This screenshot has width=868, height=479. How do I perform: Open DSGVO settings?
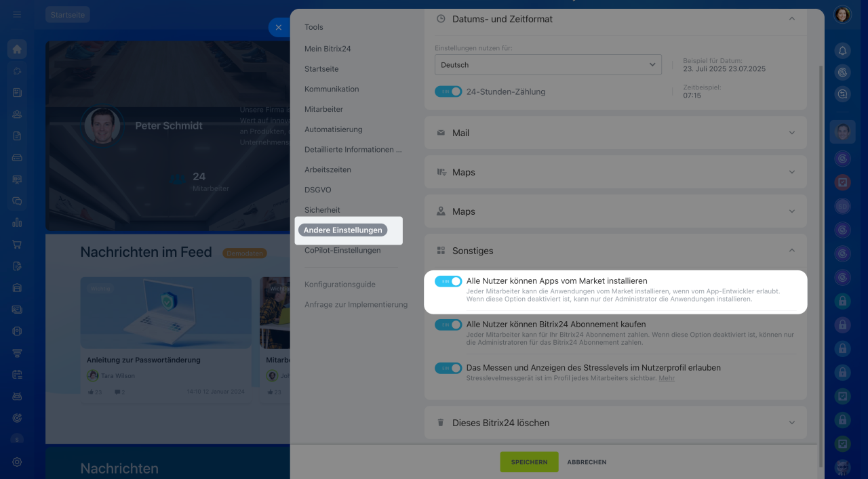coord(318,190)
